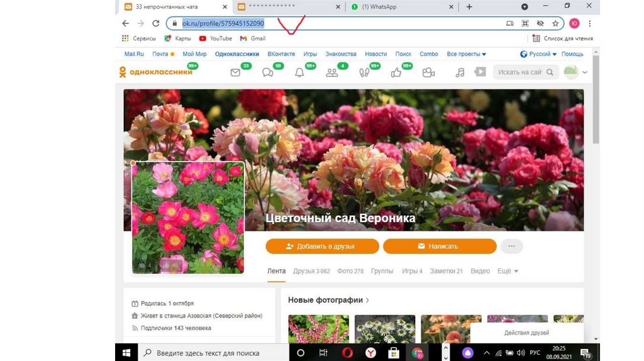Viewport: 644px width, 361px height.
Task: Open the Gmail bookmark
Action: [x=253, y=38]
